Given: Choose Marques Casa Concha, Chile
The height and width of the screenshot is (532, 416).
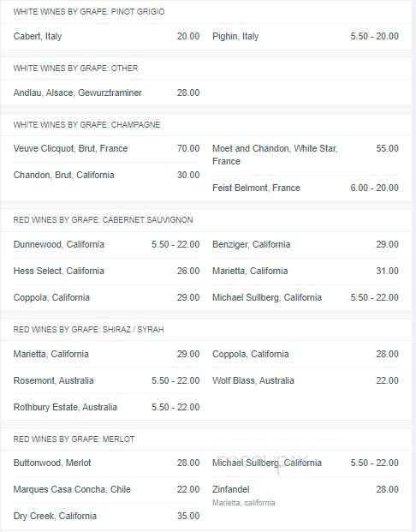Looking at the screenshot, I should [106, 489].
